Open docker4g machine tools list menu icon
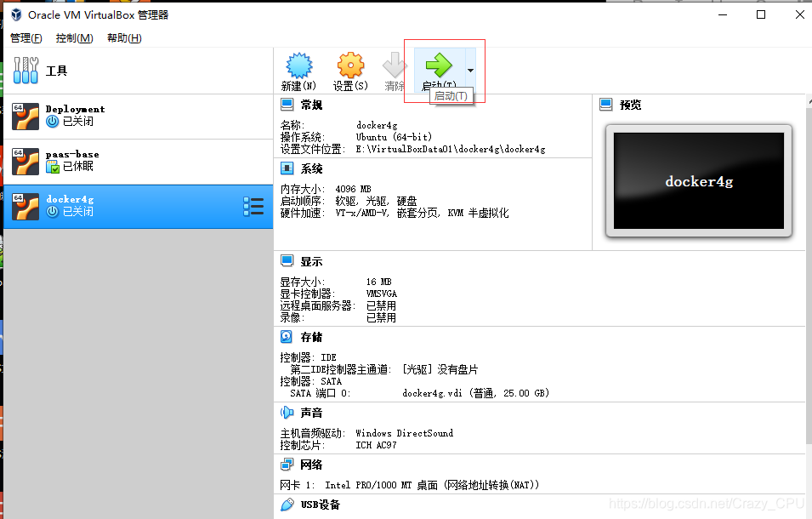Viewport: 812px width, 519px height. pyautogui.click(x=253, y=206)
